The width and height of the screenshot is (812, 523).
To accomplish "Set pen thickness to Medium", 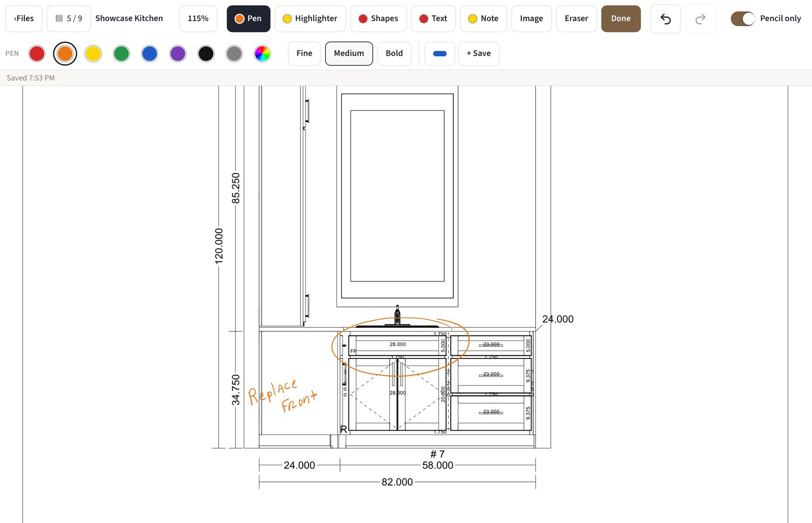I will point(349,54).
